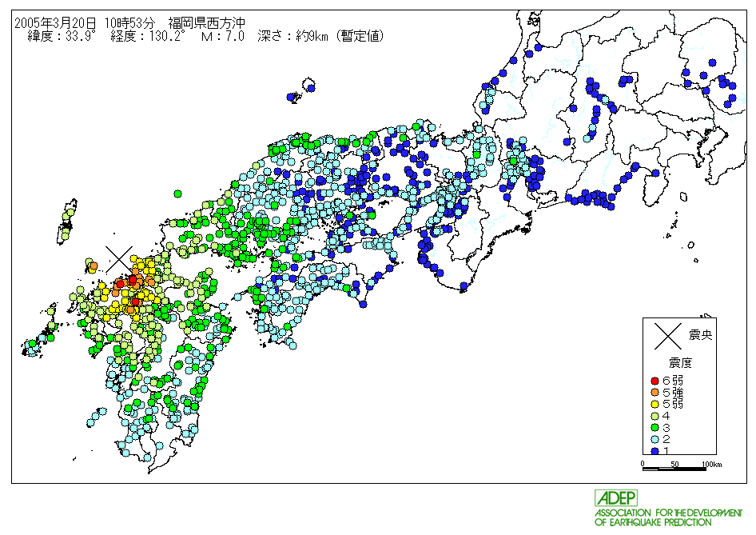Click the distance scale bar
Image resolution: width=756 pixels, height=535 pixels.
675,469
